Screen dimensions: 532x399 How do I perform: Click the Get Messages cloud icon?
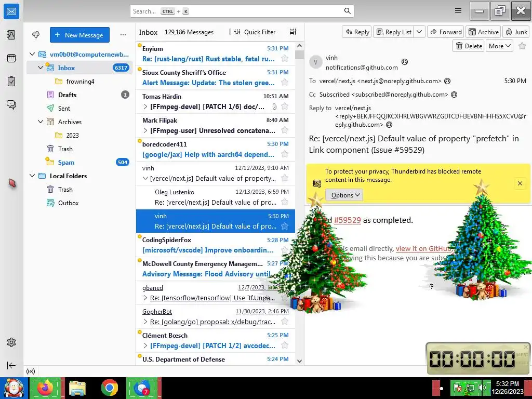pos(36,35)
